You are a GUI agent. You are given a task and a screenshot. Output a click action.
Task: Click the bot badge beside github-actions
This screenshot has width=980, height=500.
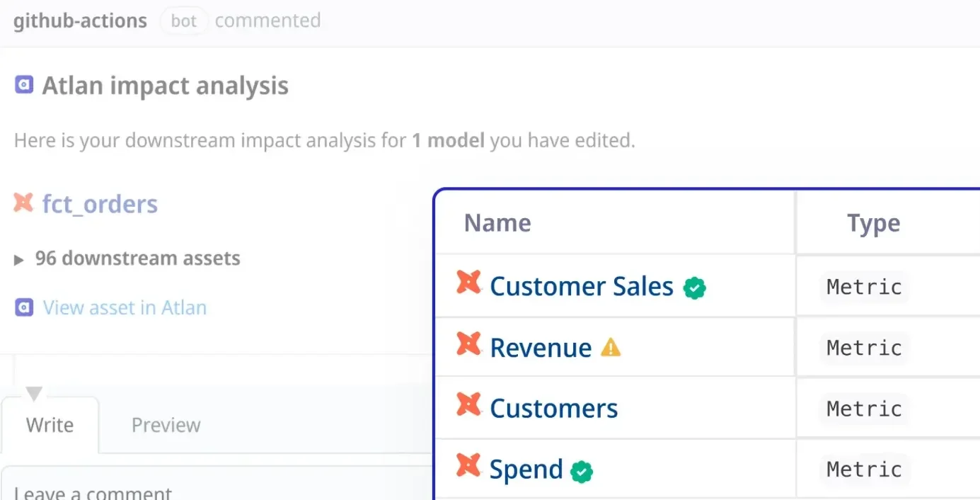[x=183, y=21]
